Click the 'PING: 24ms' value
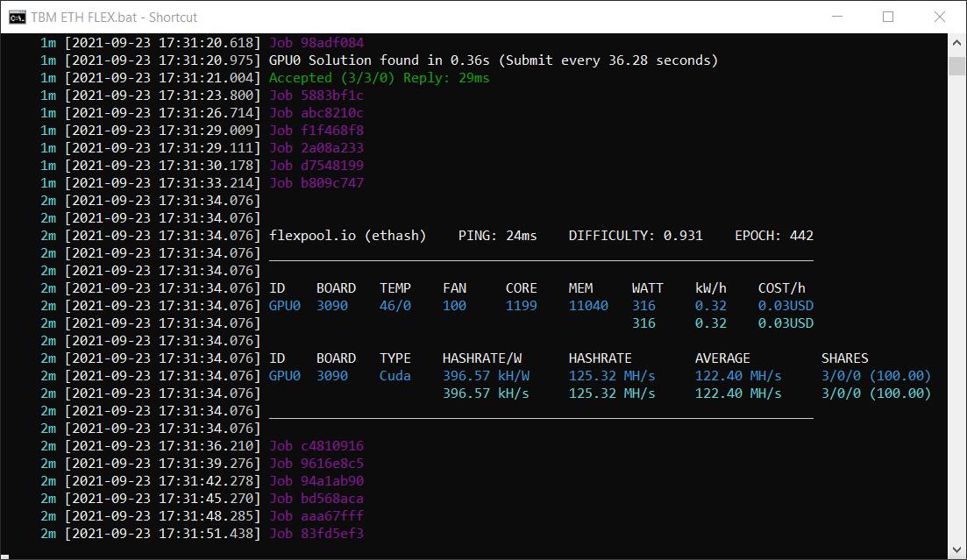 [498, 236]
